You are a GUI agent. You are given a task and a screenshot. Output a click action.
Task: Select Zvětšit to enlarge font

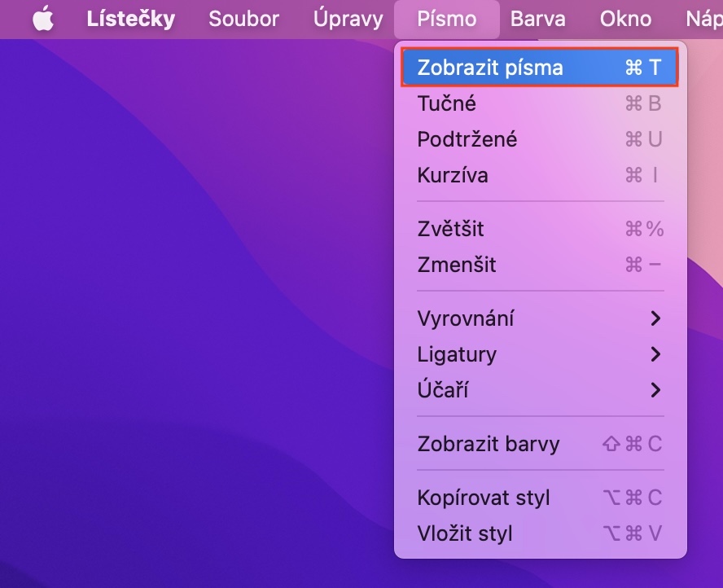point(450,229)
